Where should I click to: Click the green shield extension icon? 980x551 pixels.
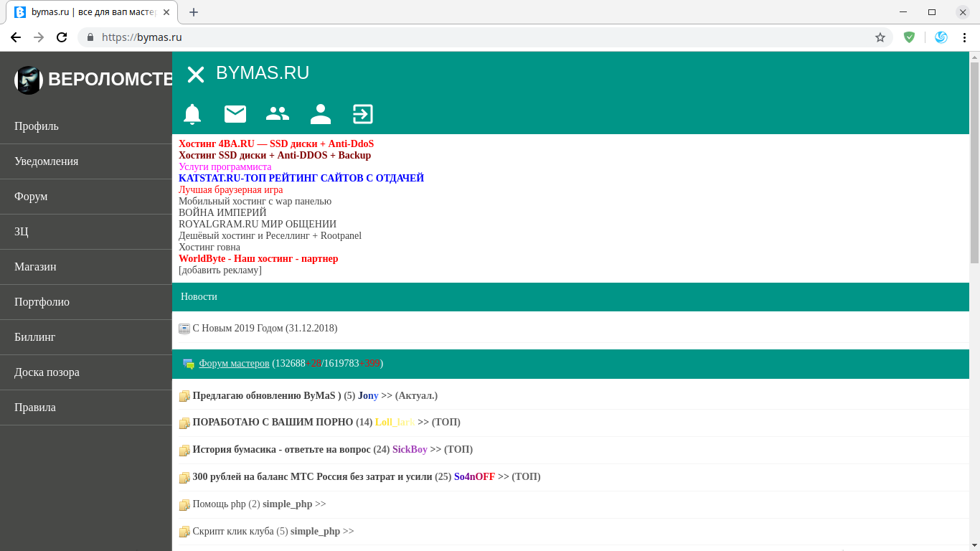pos(909,37)
